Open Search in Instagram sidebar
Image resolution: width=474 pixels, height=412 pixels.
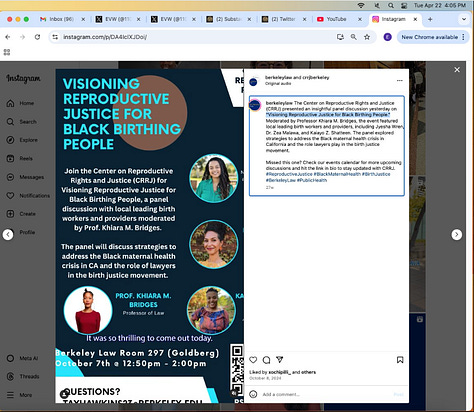click(21, 122)
